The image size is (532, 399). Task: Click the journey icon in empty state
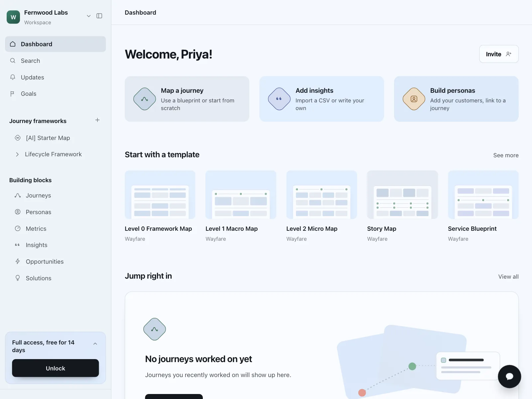coord(155,329)
